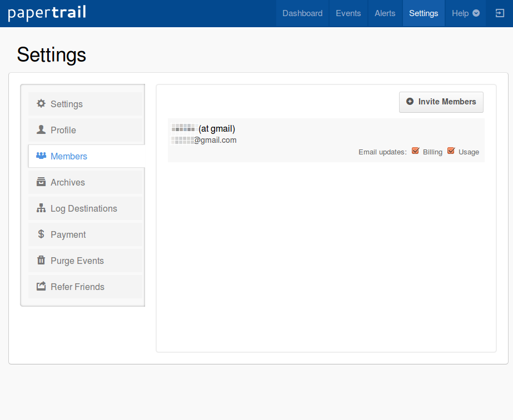
Task: Click the person icon beside Profile
Action: (x=41, y=130)
